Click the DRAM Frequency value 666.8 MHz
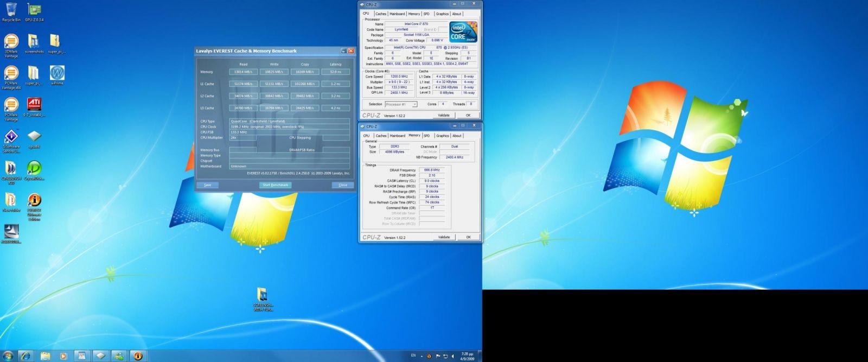The height and width of the screenshot is (362, 868). (432, 170)
